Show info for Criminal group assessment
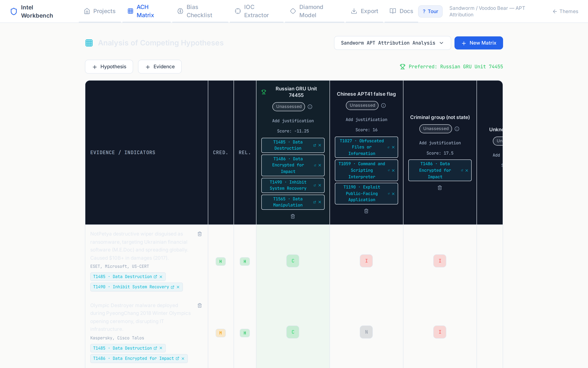The height and width of the screenshot is (368, 588). (x=457, y=129)
